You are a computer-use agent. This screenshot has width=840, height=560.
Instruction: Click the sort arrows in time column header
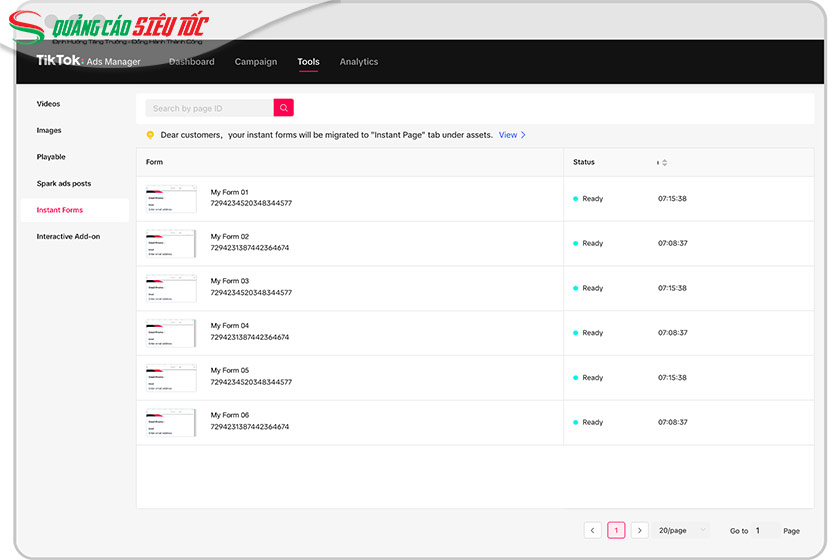click(663, 162)
